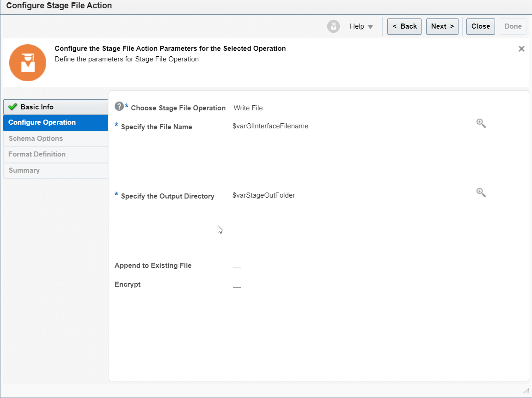532x398 pixels.
Task: Open expression builder for the Output Directory
Action: (481, 193)
